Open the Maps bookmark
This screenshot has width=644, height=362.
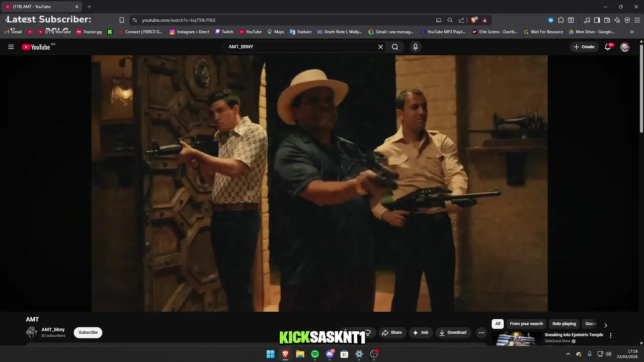click(276, 32)
